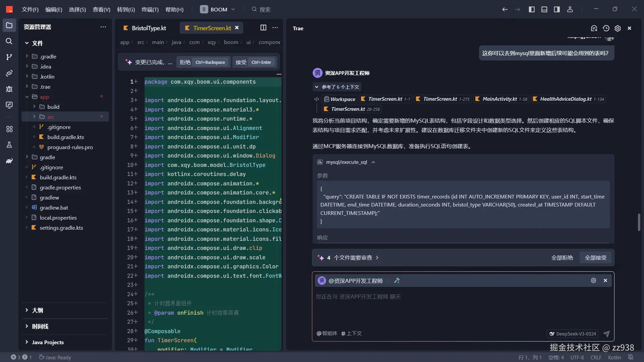Expand the .idea folder

tap(27, 66)
